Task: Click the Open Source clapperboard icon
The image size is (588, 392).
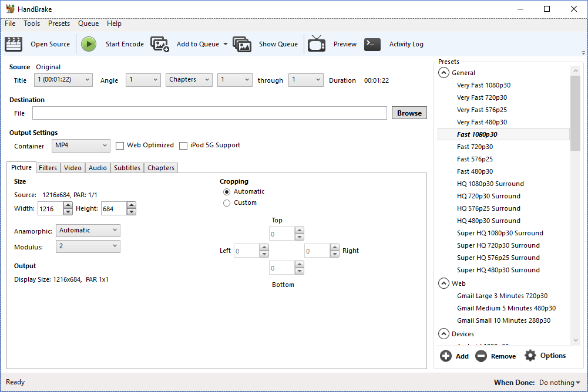Action: point(14,44)
